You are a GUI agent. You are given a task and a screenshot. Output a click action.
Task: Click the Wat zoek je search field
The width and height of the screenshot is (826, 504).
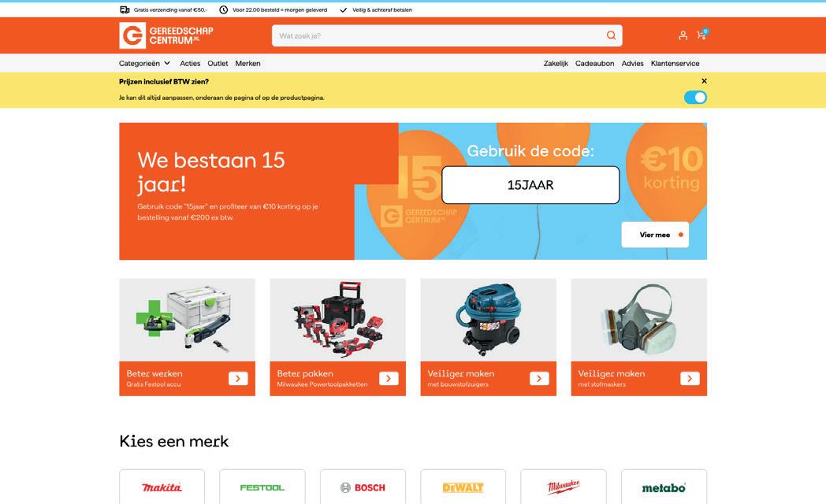click(440, 35)
